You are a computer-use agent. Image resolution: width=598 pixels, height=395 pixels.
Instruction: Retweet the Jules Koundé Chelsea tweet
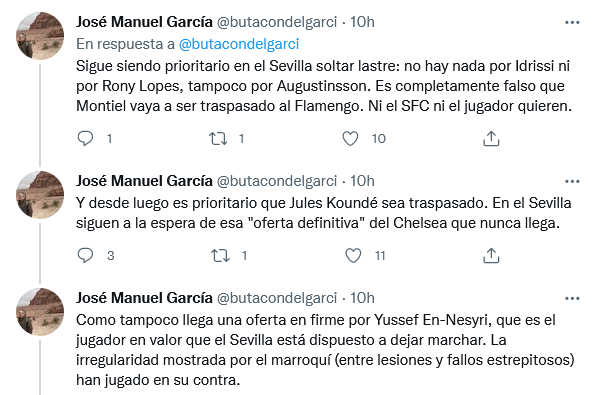(x=220, y=255)
